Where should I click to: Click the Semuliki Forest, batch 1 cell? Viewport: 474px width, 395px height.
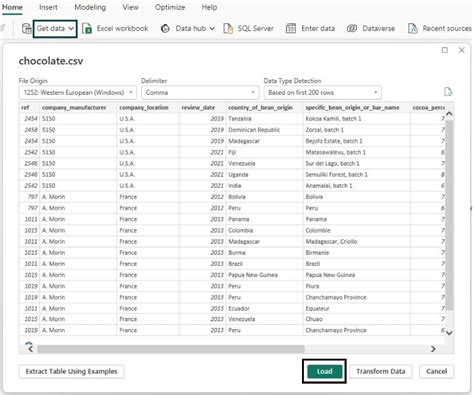(357, 175)
